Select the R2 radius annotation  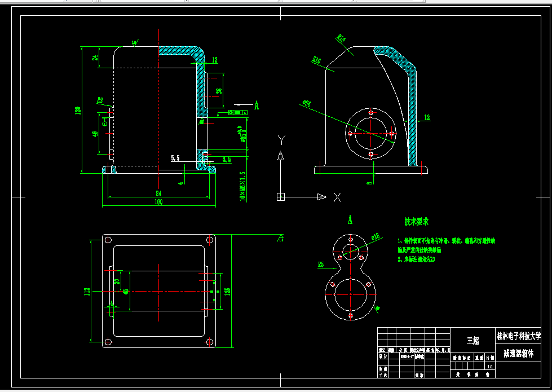point(100,100)
